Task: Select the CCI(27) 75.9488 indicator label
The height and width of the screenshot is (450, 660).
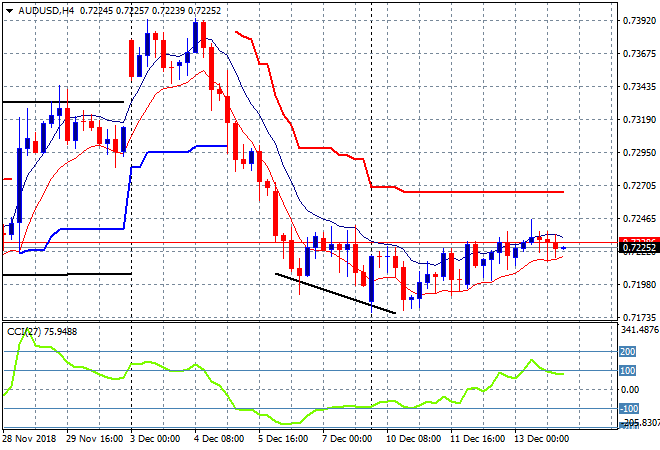Action: [42, 332]
